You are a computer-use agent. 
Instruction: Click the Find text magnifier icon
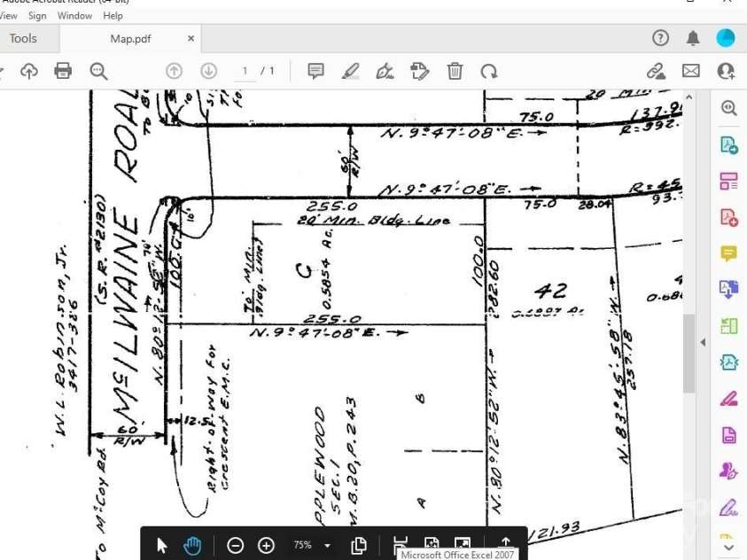pos(98,71)
